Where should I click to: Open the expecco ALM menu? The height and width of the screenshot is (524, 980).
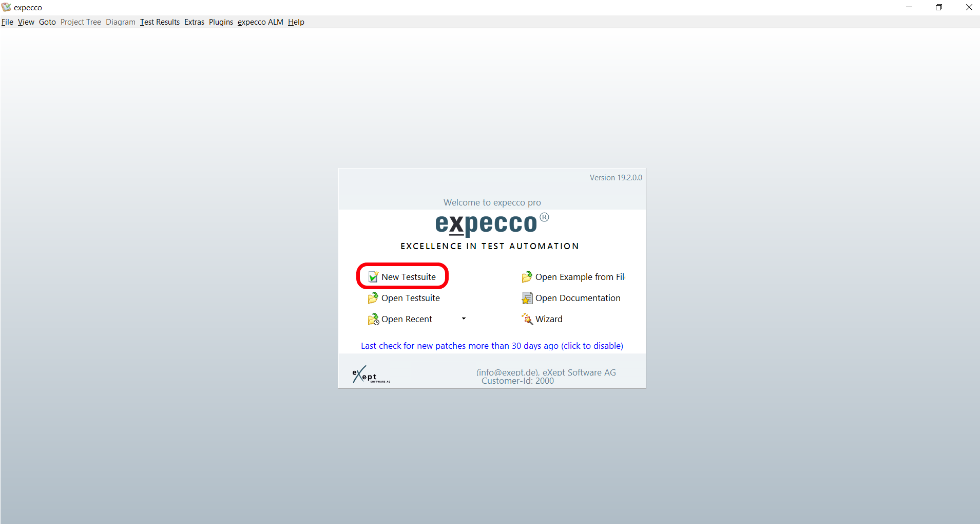[x=260, y=22]
